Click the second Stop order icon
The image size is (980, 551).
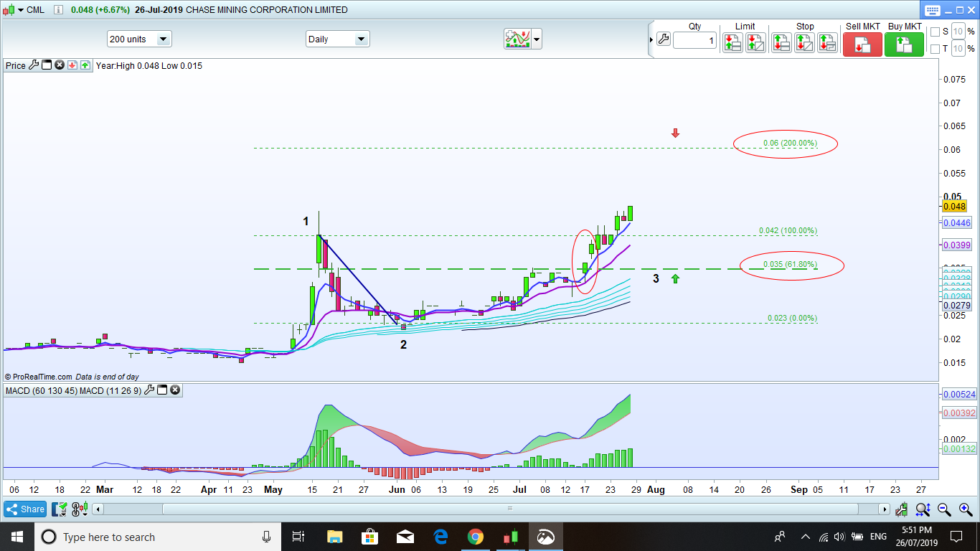coord(804,43)
